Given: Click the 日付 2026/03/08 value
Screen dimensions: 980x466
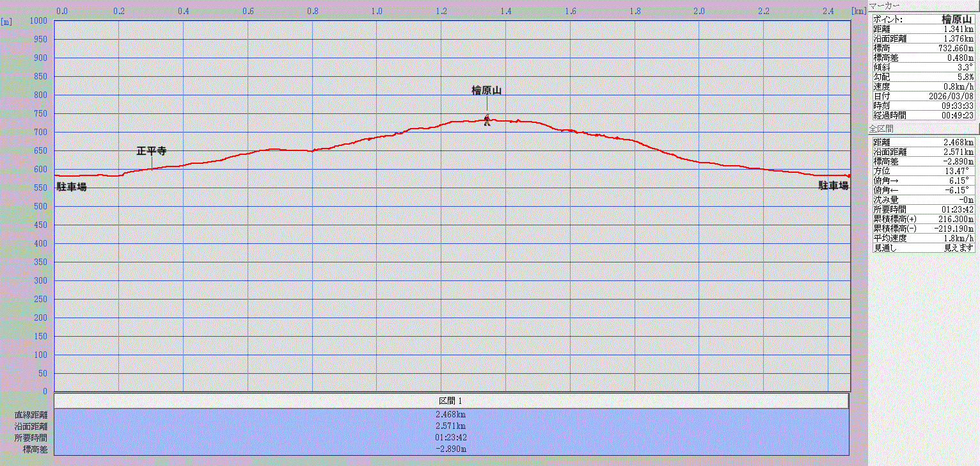Looking at the screenshot, I should pyautogui.click(x=954, y=96).
